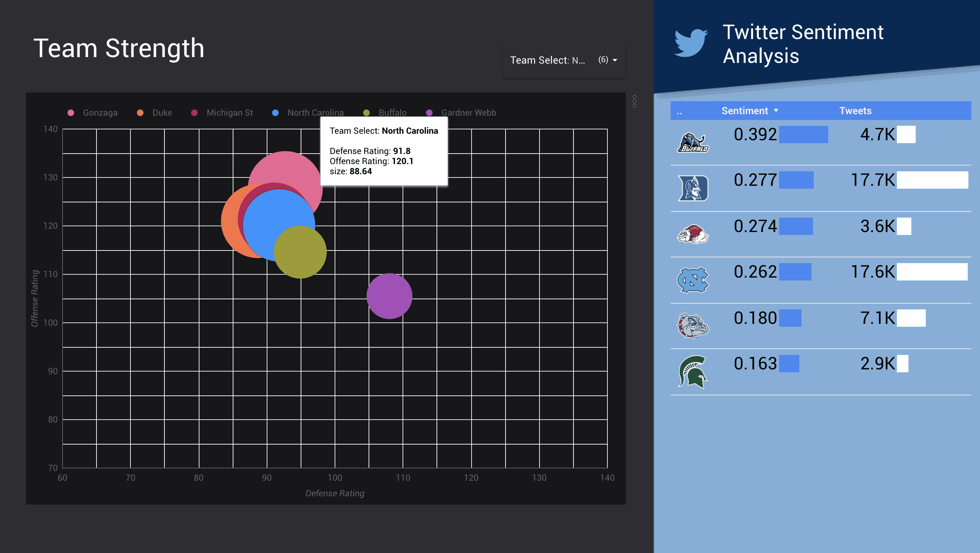Click the blue sentiment bar for 0.392
This screenshot has width=980, height=553.
click(803, 134)
